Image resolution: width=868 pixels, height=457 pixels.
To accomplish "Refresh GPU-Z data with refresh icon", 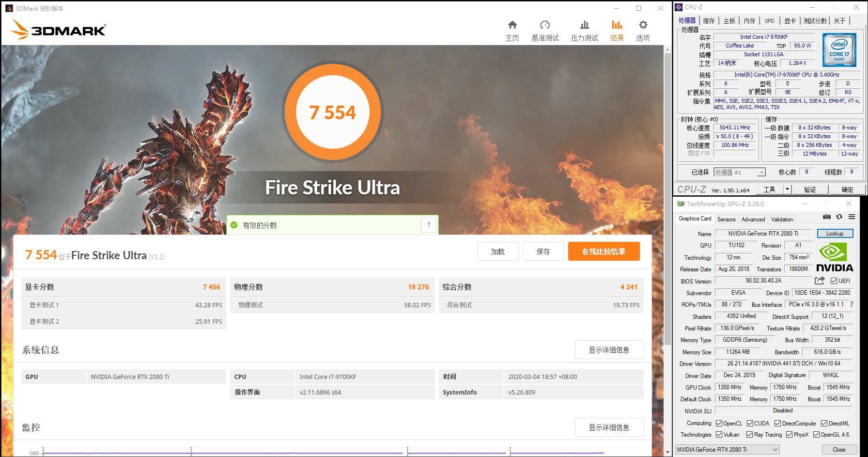I will coord(839,217).
